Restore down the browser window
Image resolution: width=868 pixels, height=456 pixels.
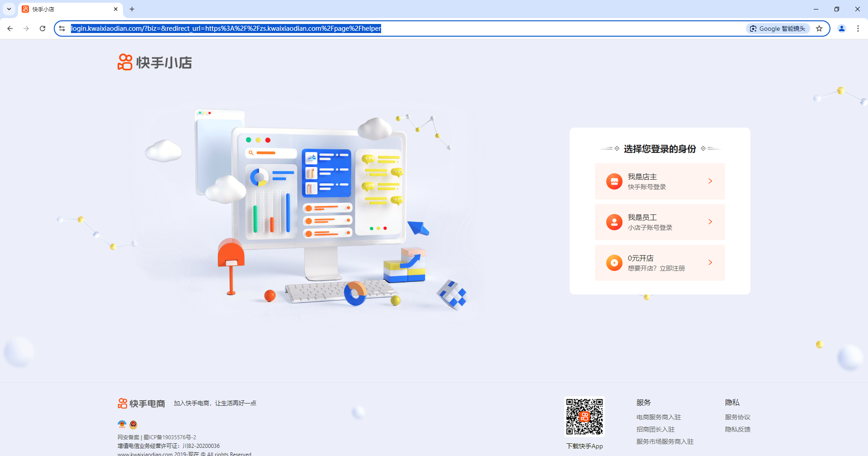tap(837, 9)
